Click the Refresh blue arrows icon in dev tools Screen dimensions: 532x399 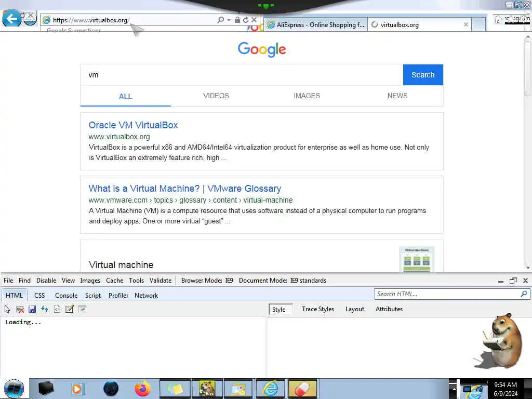(45, 309)
